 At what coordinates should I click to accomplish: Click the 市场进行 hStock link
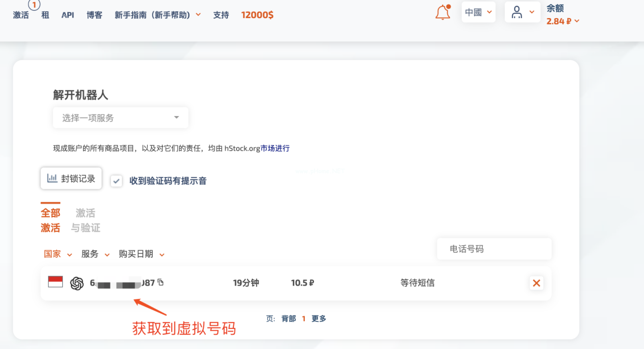pyautogui.click(x=275, y=149)
